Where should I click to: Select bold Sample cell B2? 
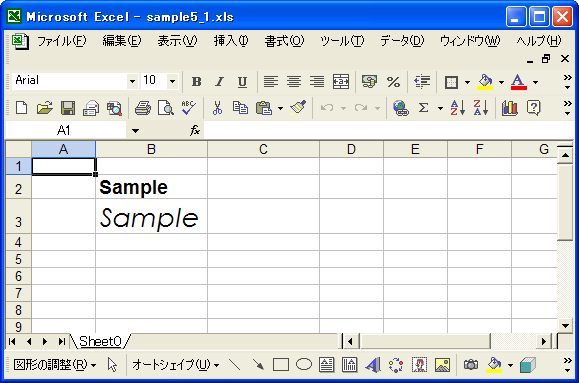pos(151,187)
